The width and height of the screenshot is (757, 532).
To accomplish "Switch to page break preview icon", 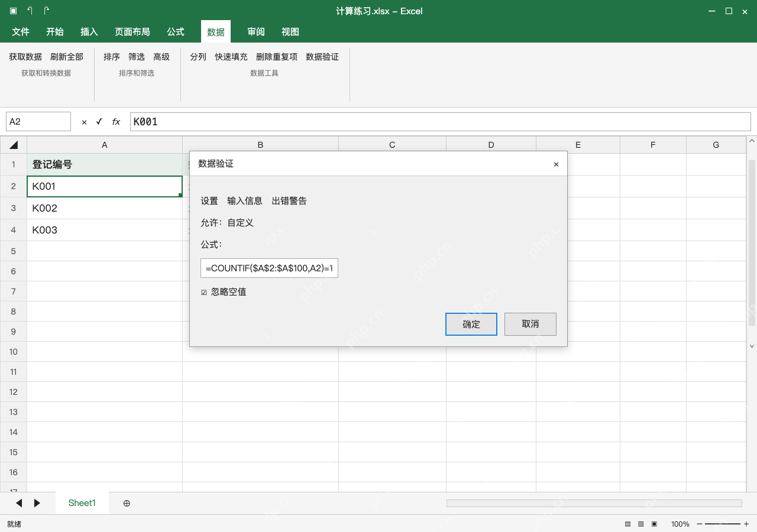I will (655, 524).
